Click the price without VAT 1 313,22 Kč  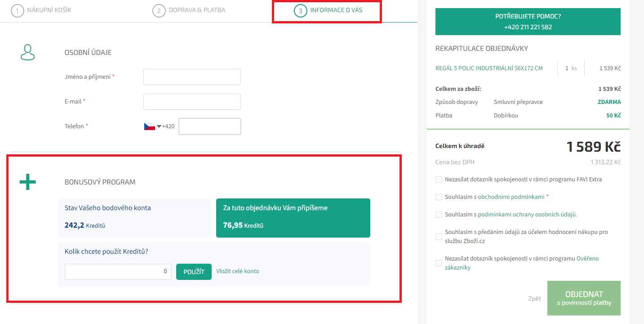(605, 162)
